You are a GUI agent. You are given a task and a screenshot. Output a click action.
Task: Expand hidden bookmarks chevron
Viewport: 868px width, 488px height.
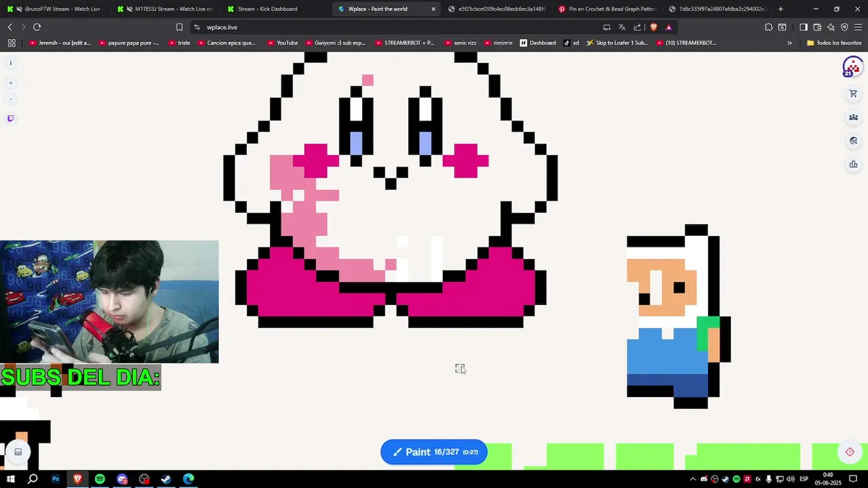(x=789, y=43)
